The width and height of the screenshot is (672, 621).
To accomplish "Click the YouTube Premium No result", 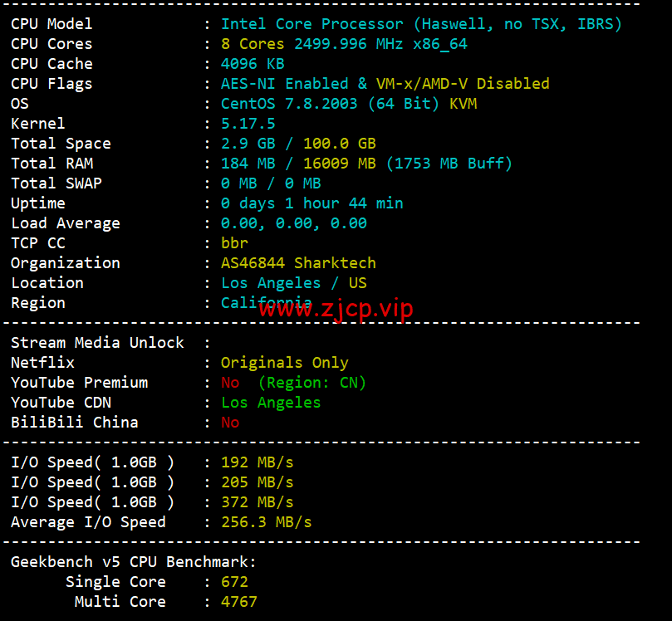I will click(230, 383).
